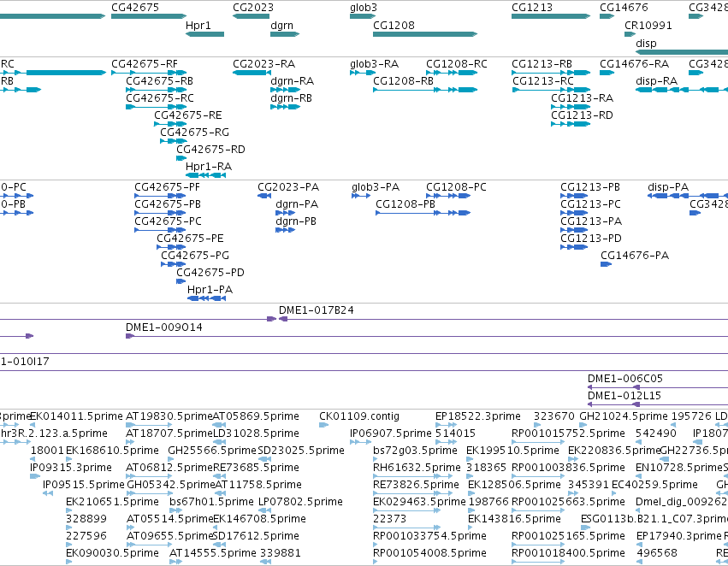Viewport: 728px width, 566px height.
Task: Select EST EP18522.3prime
Action: 477,416
